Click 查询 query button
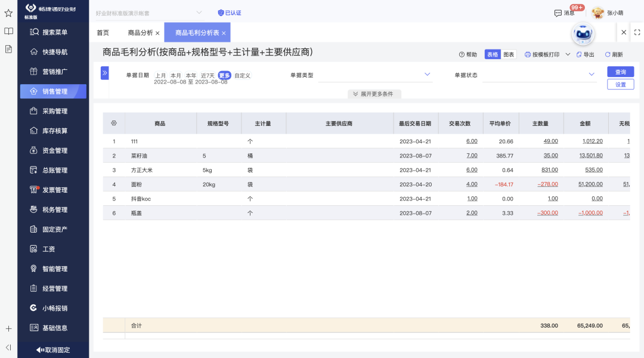 (x=621, y=72)
